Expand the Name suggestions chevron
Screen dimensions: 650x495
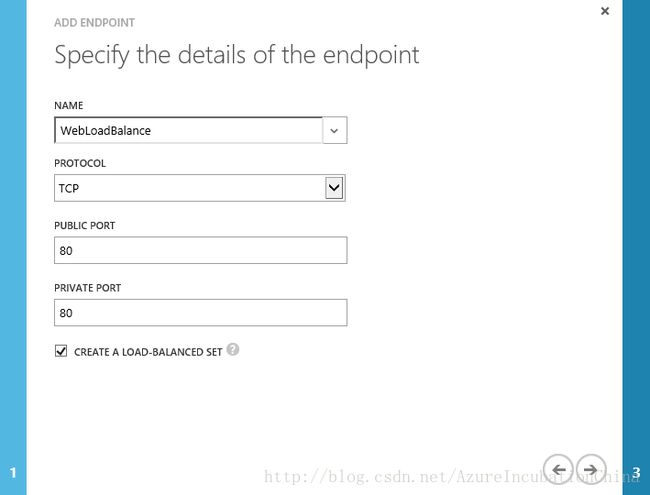(335, 131)
